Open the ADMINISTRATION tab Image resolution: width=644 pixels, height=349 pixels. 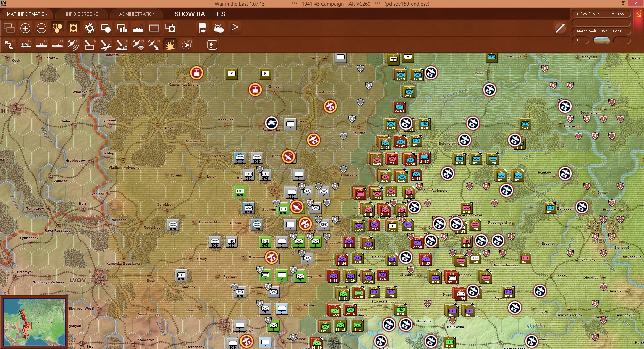137,14
